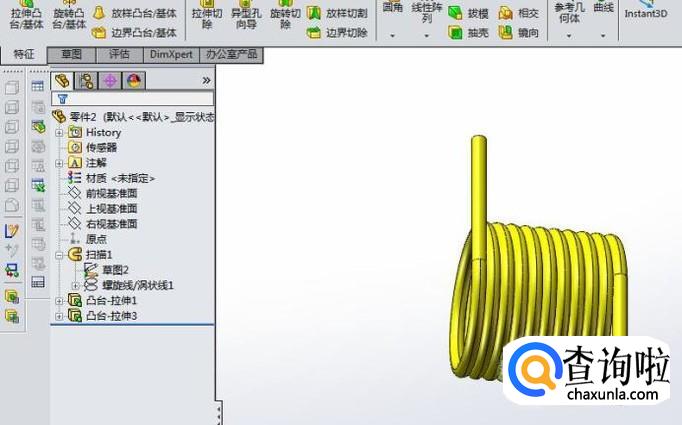Image resolution: width=682 pixels, height=425 pixels.
Task: Select the 凸台-拉伸1 feature row
Action: pos(103,301)
